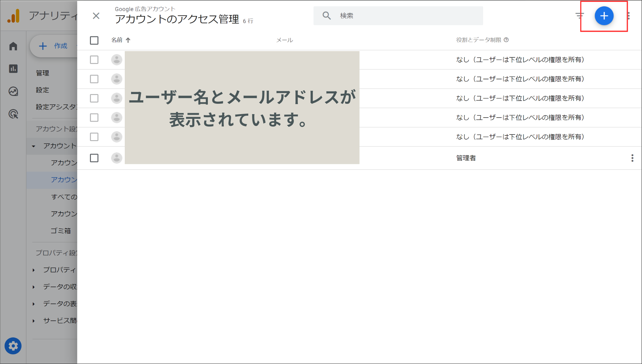Viewport: 642px width, 364px height.
Task: Open the filter icon near search
Action: coord(580,16)
